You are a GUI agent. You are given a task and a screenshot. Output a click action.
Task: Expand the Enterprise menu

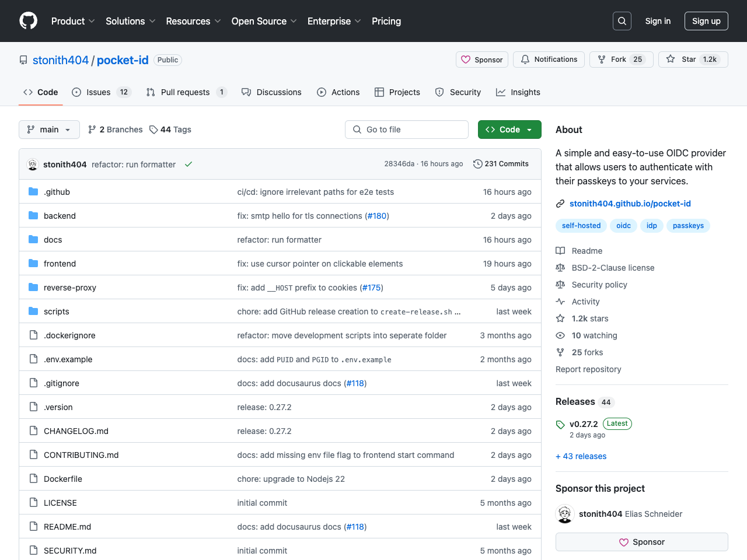pyautogui.click(x=334, y=21)
